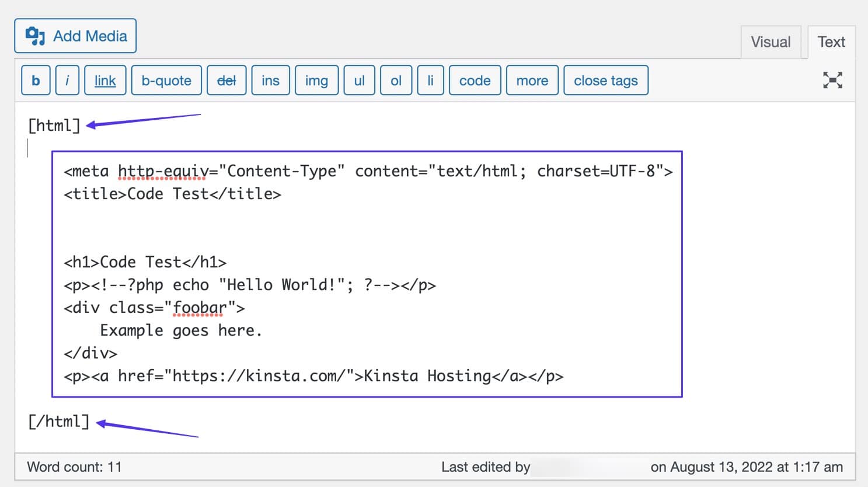Insert a list item with li
The image size is (868, 487).
tap(430, 80)
